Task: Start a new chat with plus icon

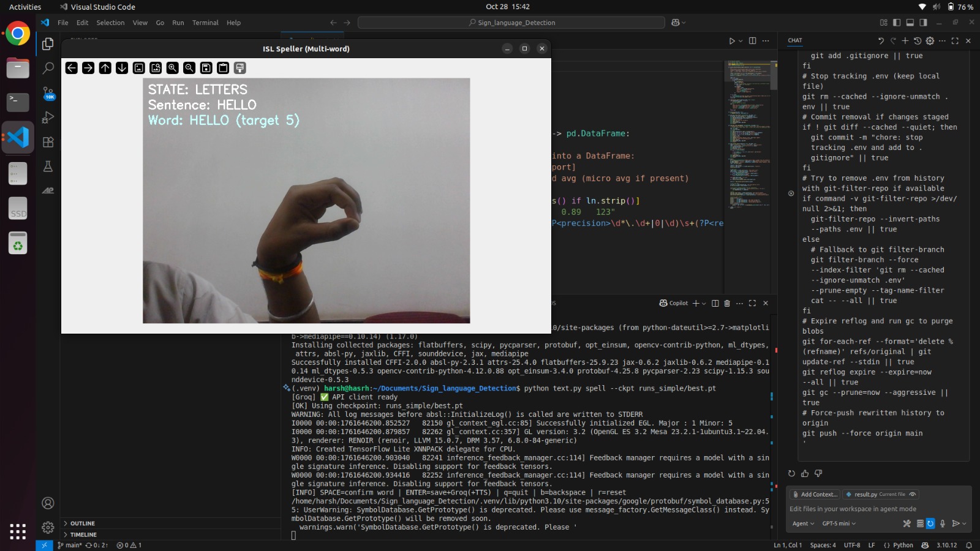Action: tap(905, 41)
